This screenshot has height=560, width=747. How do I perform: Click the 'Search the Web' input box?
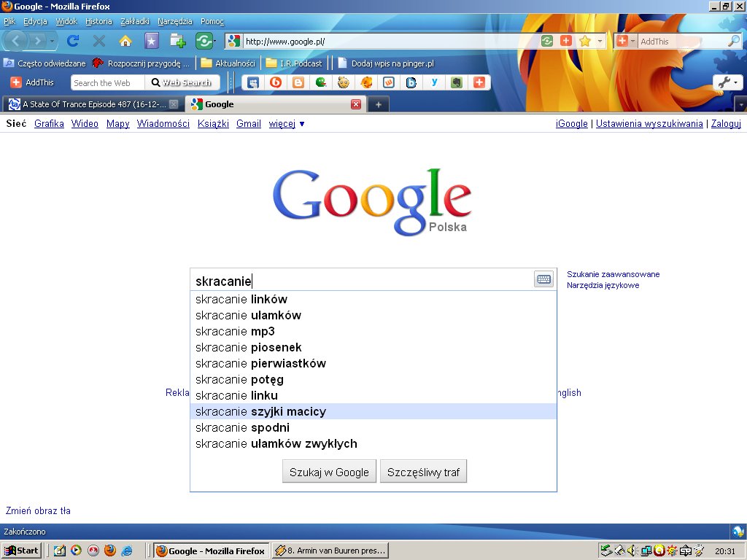coord(108,83)
